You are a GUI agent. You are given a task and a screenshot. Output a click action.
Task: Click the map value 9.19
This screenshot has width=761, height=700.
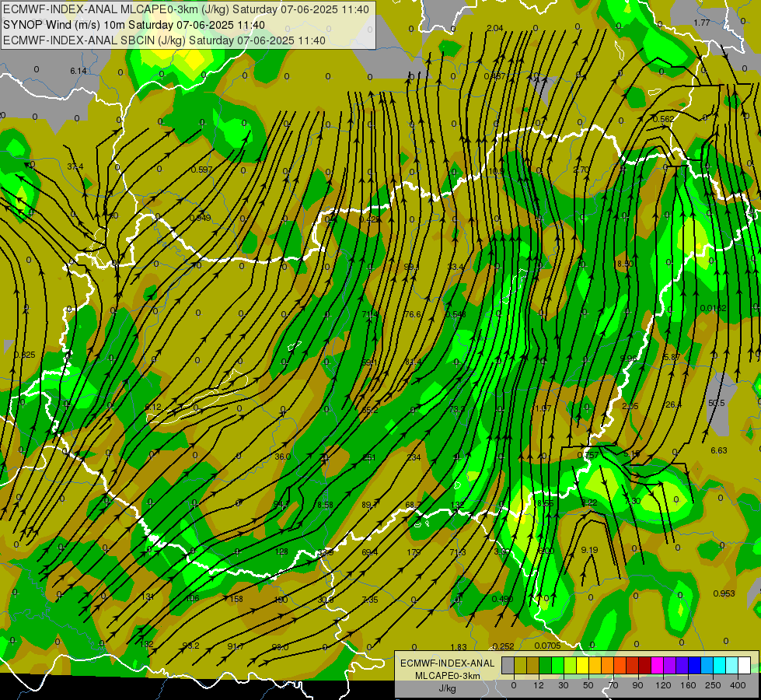tap(589, 550)
